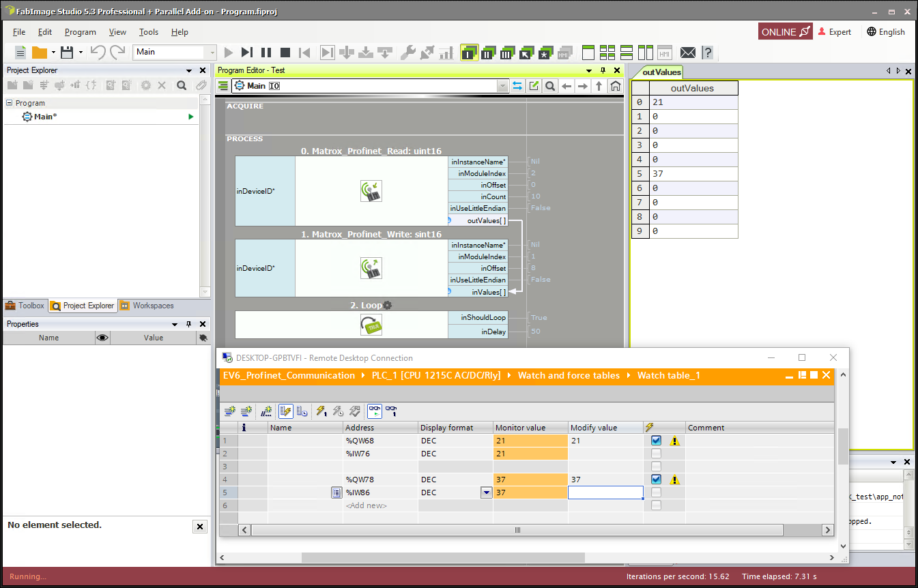Run the program with the Play button
This screenshot has height=588, width=918.
point(229,53)
